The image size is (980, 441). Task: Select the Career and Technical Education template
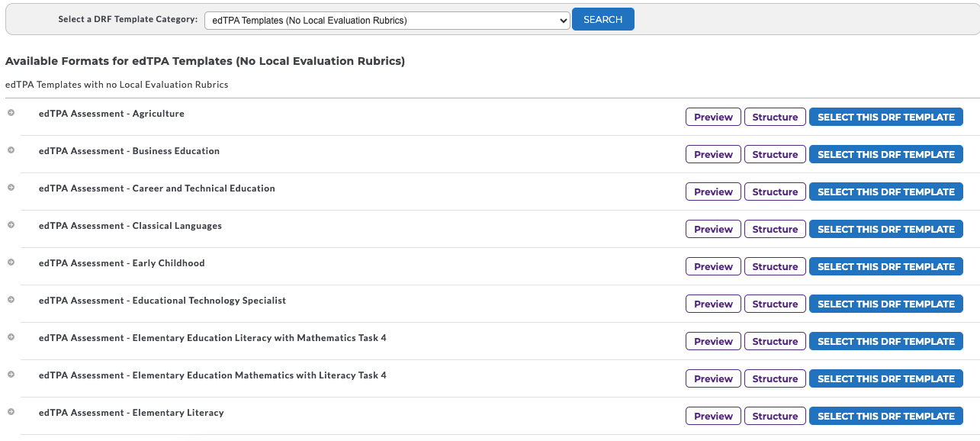[x=886, y=192]
